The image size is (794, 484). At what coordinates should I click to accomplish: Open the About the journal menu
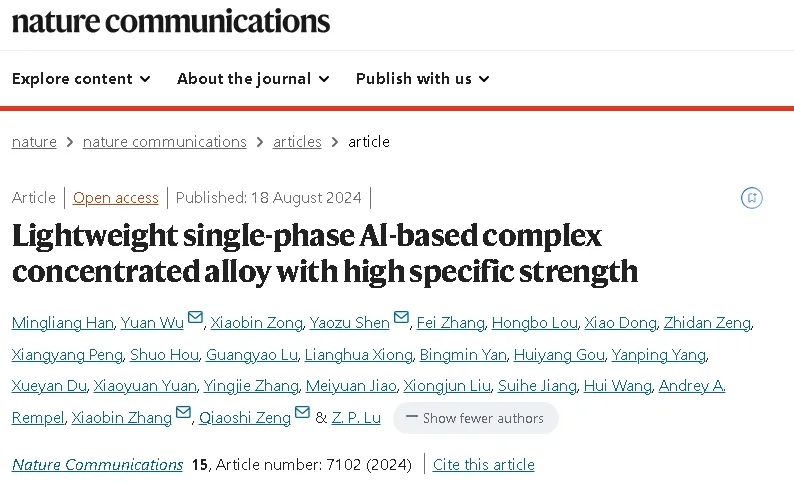(x=253, y=78)
